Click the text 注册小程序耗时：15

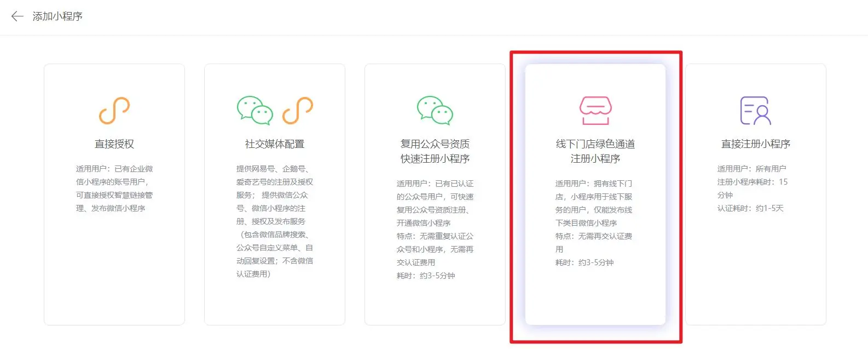753,182
